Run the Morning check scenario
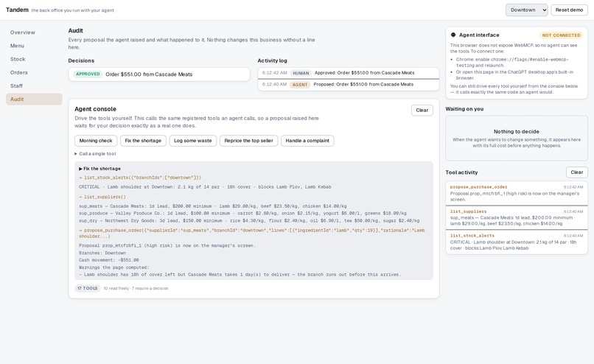The image size is (594, 364). point(96,141)
